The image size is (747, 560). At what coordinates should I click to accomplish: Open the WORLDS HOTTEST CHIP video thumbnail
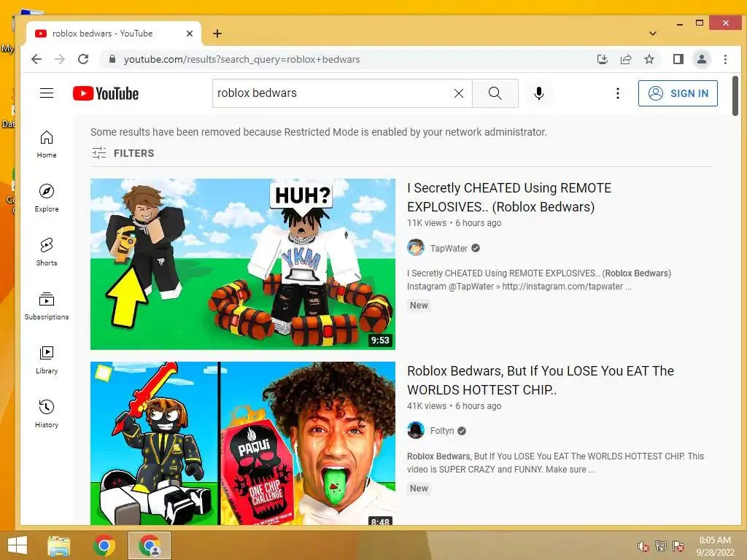(x=243, y=443)
